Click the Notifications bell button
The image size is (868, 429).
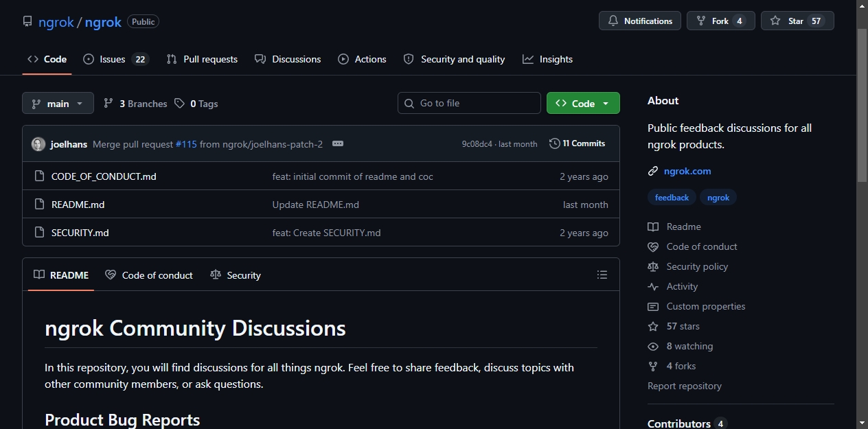pos(640,21)
